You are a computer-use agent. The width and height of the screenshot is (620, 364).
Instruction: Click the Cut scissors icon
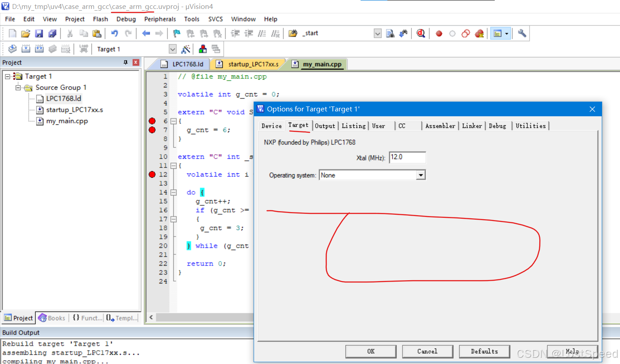pyautogui.click(x=70, y=33)
